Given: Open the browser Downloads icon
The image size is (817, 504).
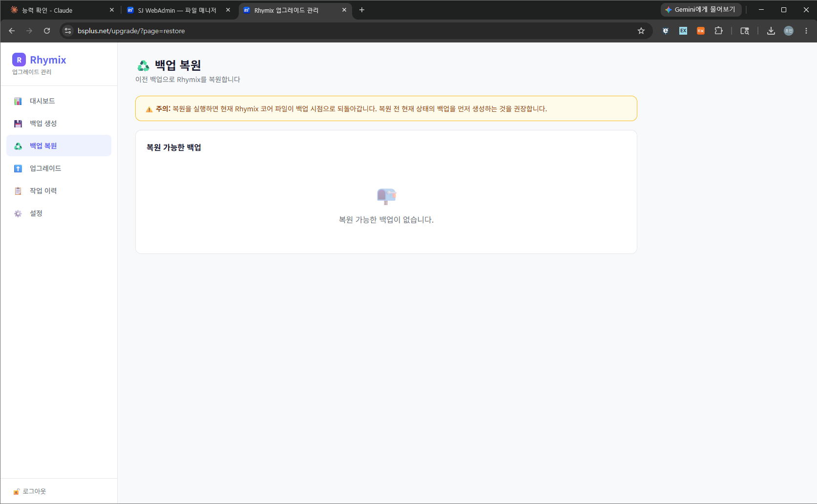Looking at the screenshot, I should pos(771,31).
